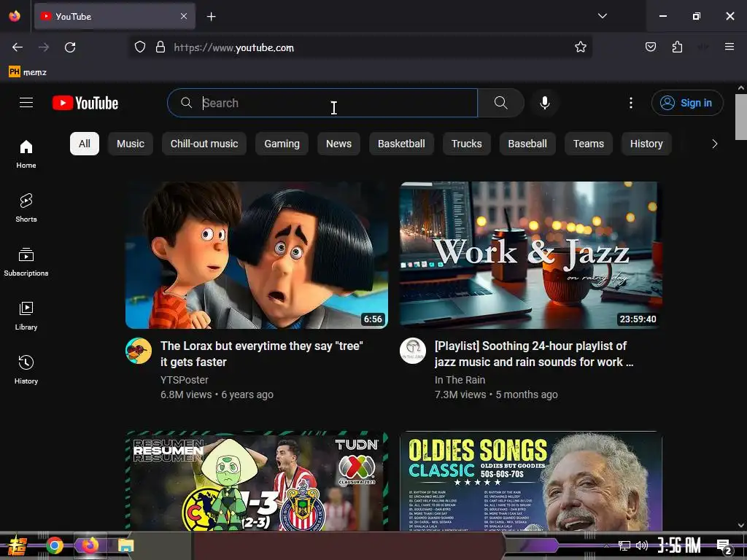Open The Lorax video thumbnail
The height and width of the screenshot is (560, 747).
point(257,255)
